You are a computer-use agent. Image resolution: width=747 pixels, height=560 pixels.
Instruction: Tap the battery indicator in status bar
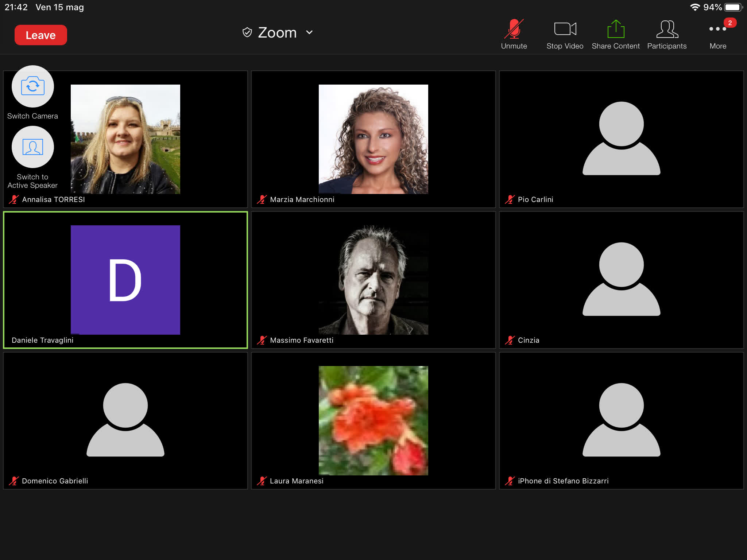click(x=734, y=7)
